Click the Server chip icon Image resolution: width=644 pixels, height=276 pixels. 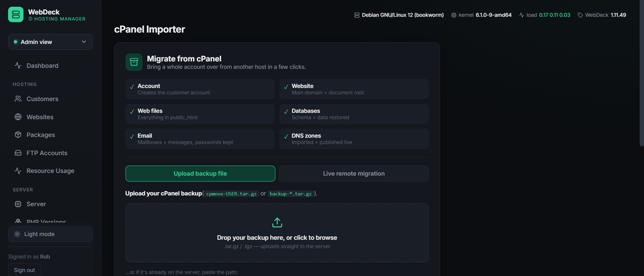[18, 204]
